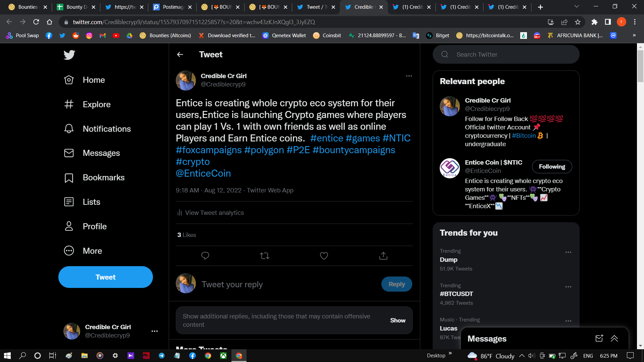The image size is (644, 362).
Task: Click the Following button for Entice Coin
Action: 552,167
